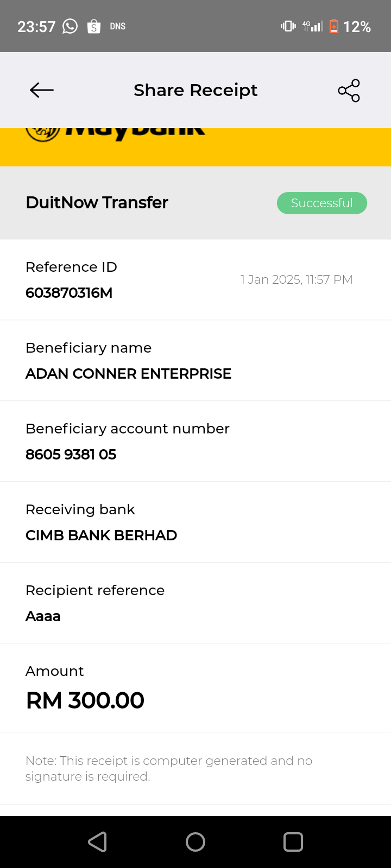
Task: Tap the 4G signal strength icon
Action: click(x=313, y=26)
